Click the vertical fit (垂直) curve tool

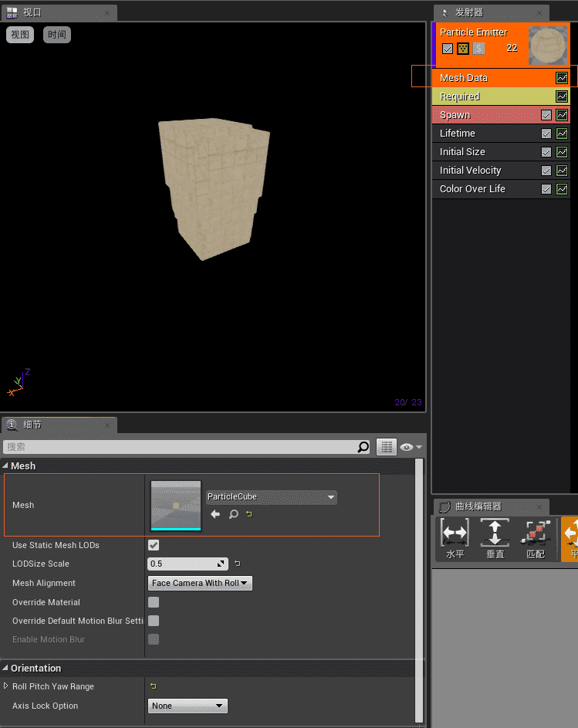pos(495,538)
